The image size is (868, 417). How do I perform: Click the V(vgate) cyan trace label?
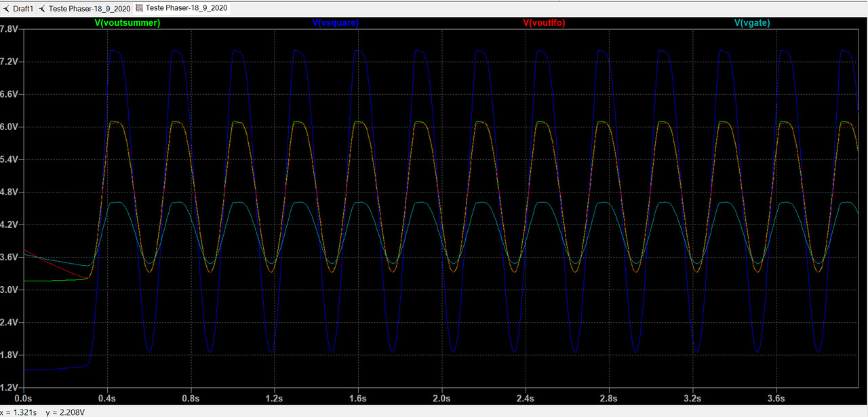tap(752, 23)
